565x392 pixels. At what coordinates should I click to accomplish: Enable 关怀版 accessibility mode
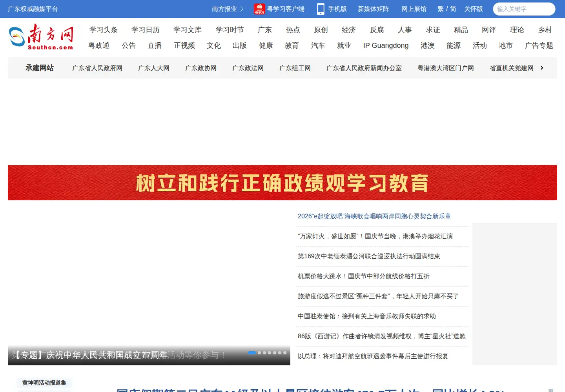point(474,9)
